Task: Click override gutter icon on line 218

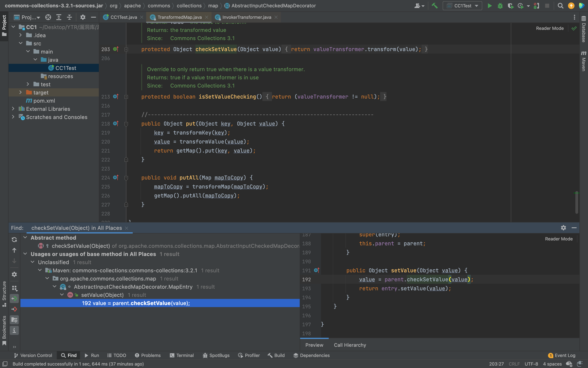Action: click(x=116, y=123)
